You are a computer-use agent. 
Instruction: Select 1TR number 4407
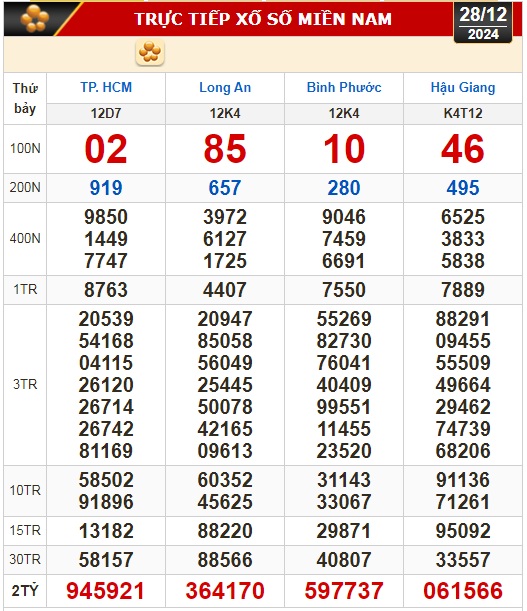(x=225, y=290)
